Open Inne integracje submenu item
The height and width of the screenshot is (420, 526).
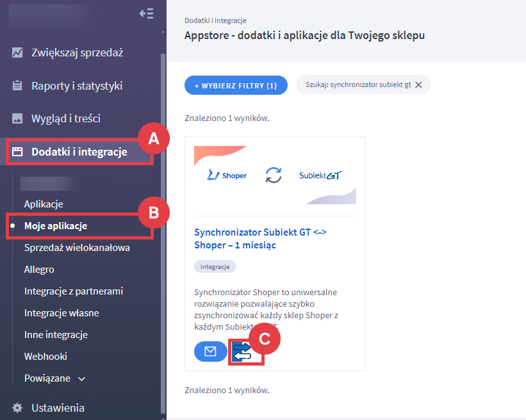[56, 334]
